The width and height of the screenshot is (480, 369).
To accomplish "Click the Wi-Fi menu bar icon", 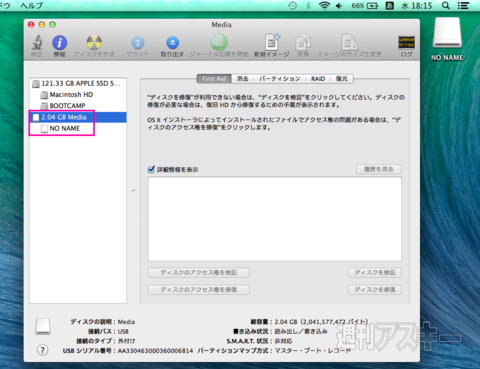I will (x=324, y=6).
